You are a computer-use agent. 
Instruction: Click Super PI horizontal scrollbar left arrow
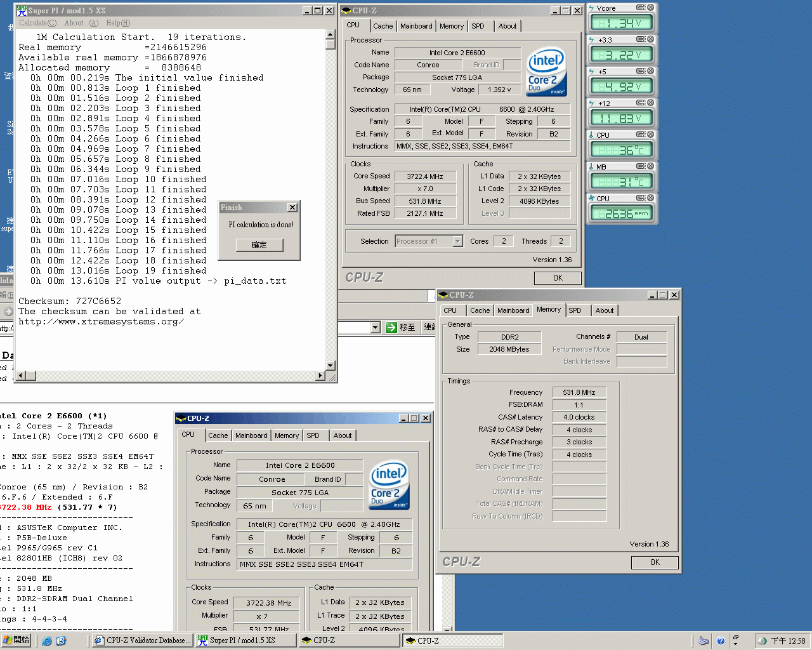(20, 376)
